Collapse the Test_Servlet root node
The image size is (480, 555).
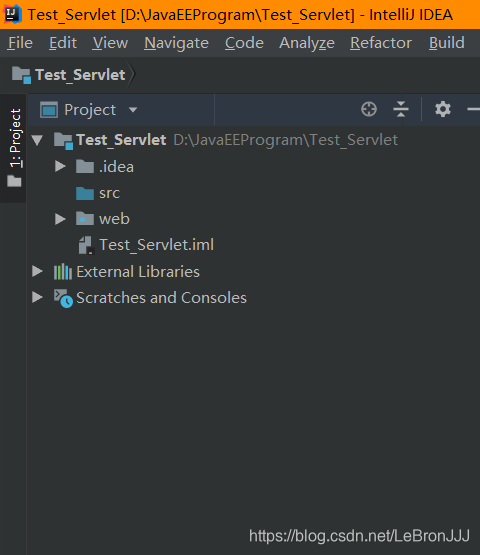pos(37,140)
